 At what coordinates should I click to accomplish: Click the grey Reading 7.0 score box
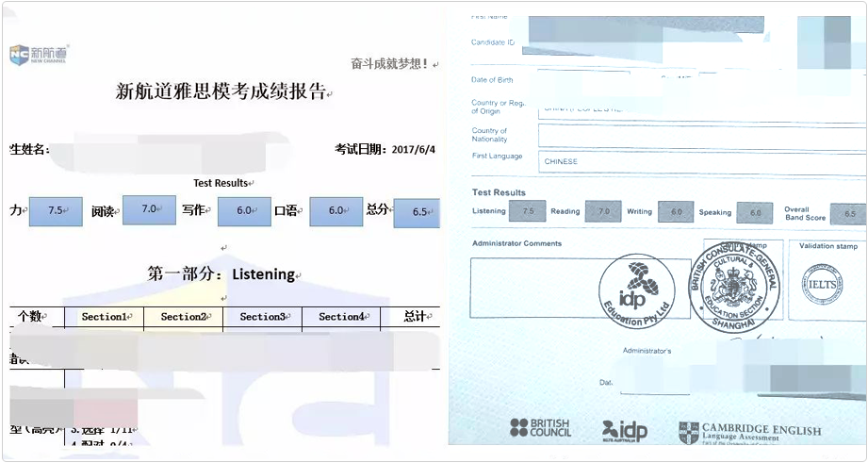pyautogui.click(x=603, y=211)
